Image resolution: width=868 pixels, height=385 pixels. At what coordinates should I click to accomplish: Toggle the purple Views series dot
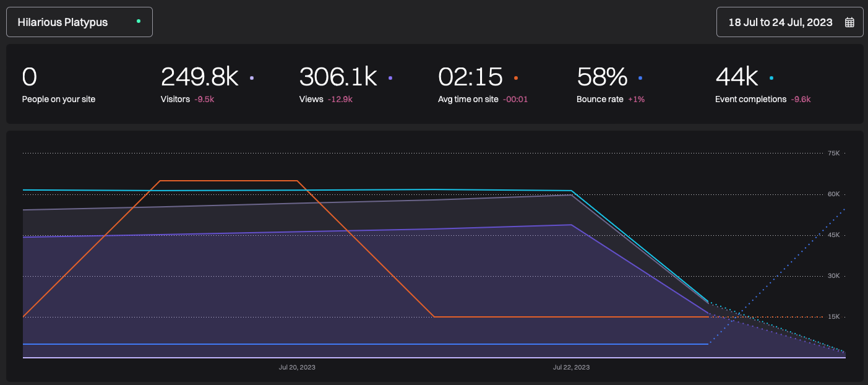point(390,79)
